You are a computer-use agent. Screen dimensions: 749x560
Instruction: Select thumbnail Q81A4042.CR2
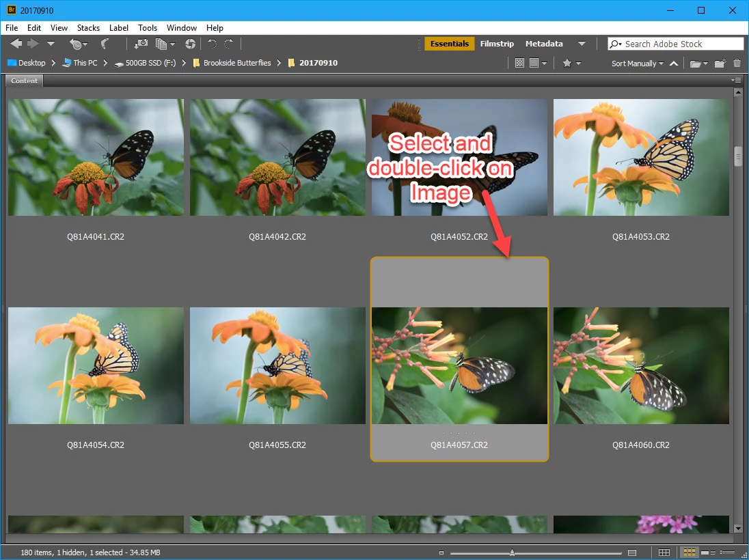[277, 157]
